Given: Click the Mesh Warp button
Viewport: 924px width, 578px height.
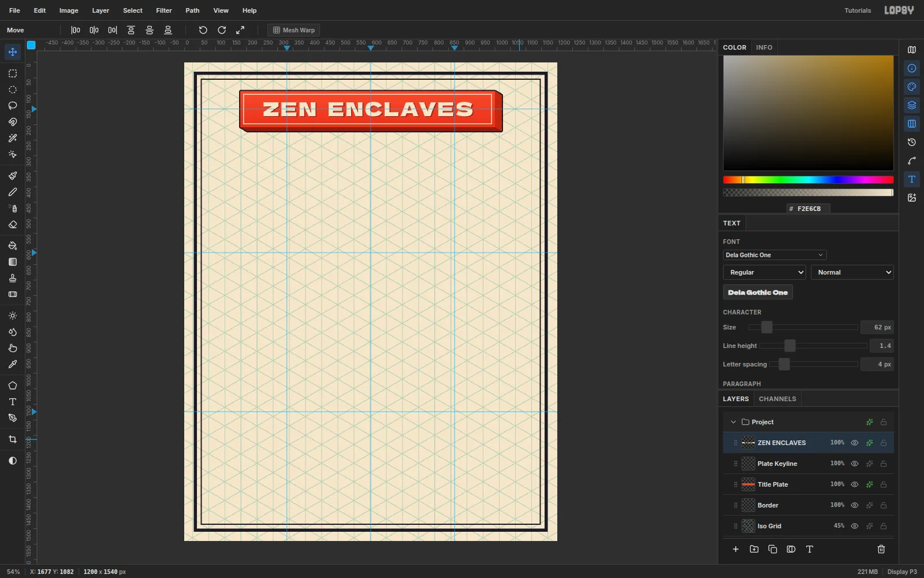Looking at the screenshot, I should (x=294, y=30).
